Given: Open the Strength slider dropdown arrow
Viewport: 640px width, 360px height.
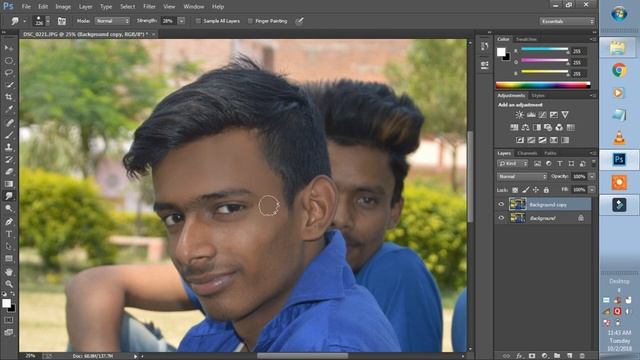Looking at the screenshot, I should [x=182, y=21].
